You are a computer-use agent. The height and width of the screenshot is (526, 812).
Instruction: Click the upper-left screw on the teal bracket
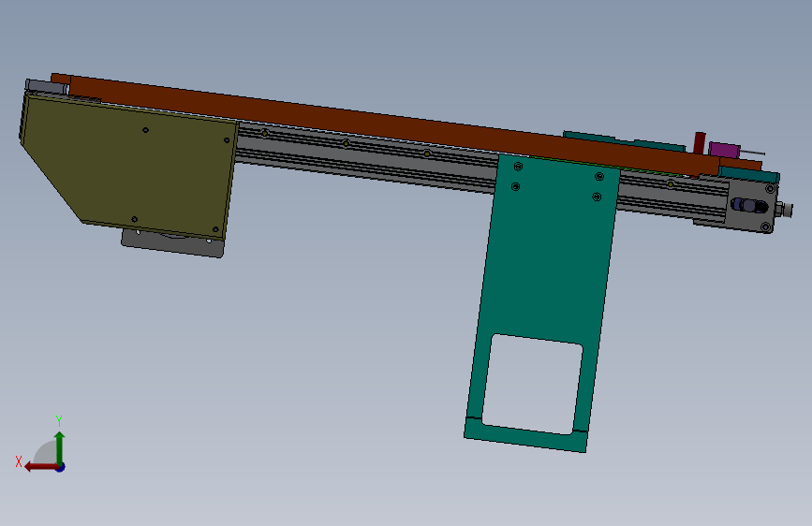point(518,167)
